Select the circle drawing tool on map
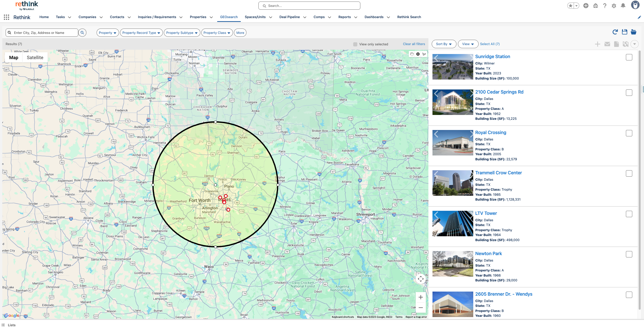Viewport: 644px width, 327px height. pos(418,54)
